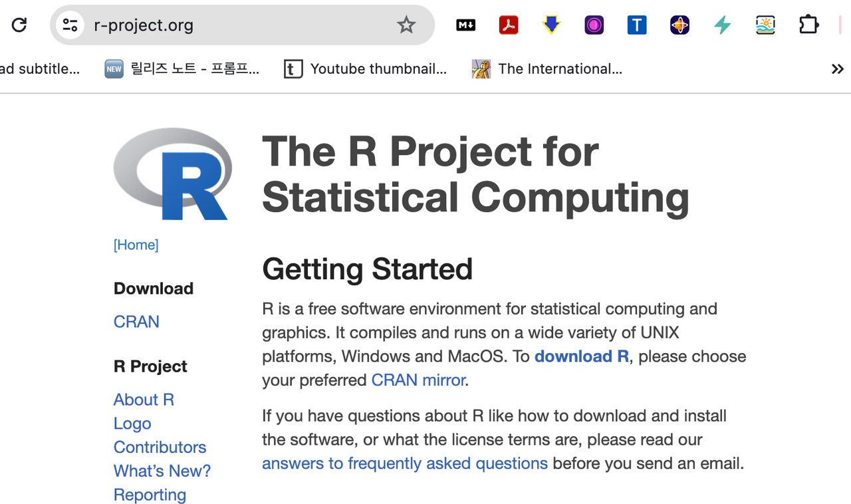The image size is (851, 504).
Task: Open the blue T extension icon
Action: point(637,25)
